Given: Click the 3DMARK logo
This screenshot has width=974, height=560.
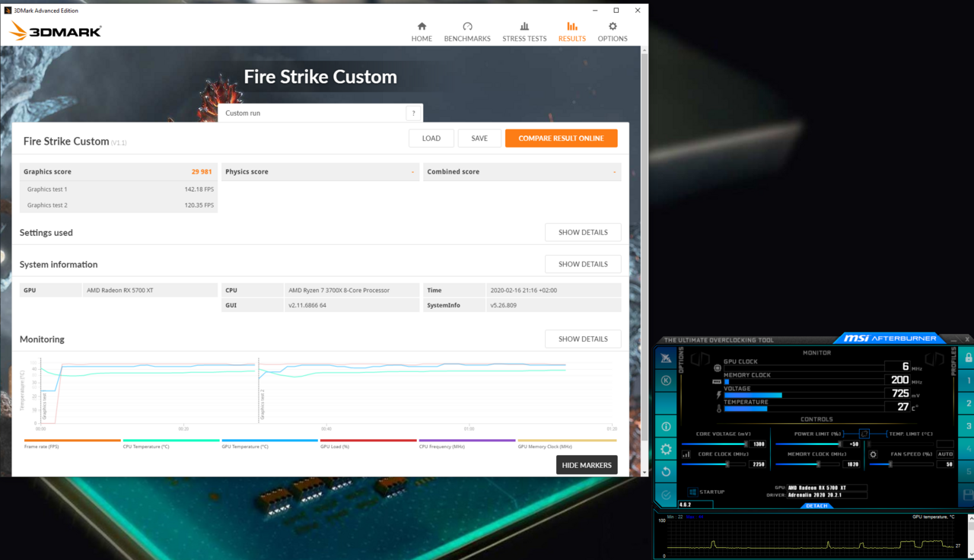Looking at the screenshot, I should pyautogui.click(x=55, y=30).
